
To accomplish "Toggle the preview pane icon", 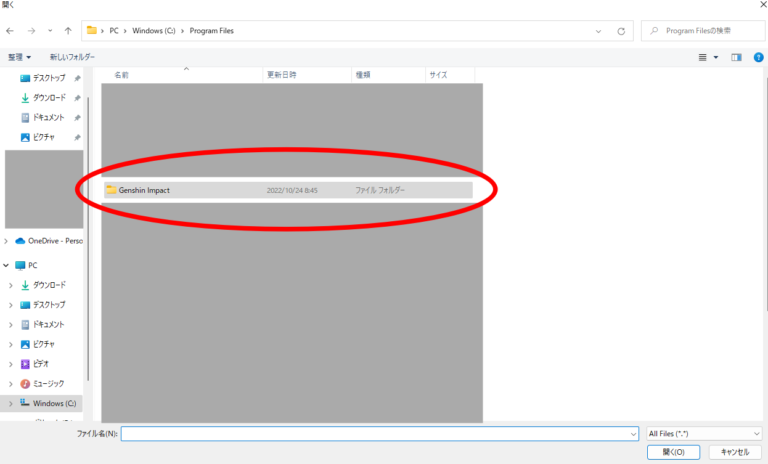I will click(x=736, y=57).
